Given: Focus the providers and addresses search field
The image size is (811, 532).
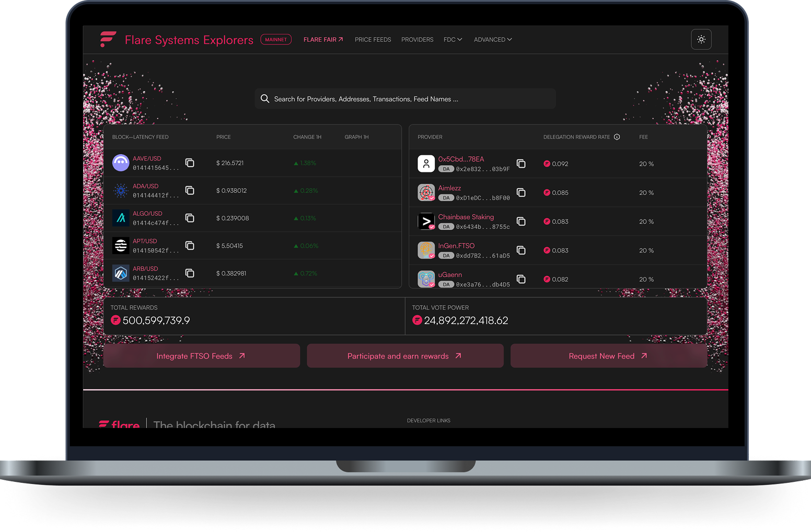Looking at the screenshot, I should tap(405, 99).
